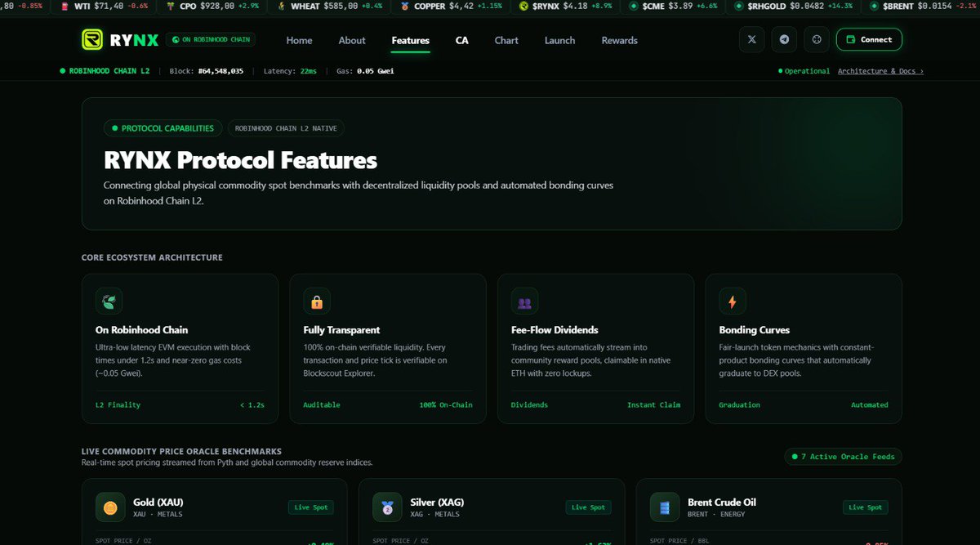Click the COPPER ticker icon
Viewport: 980px width, 545px height.
[x=406, y=7]
